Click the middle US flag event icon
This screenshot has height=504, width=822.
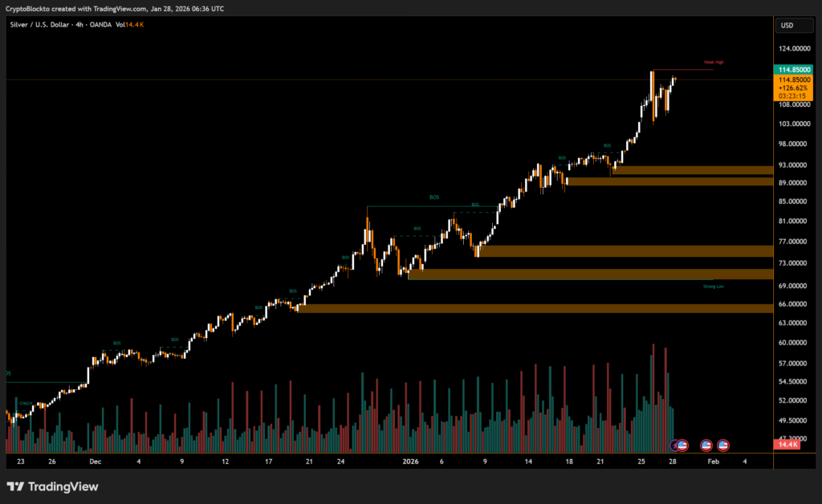pos(706,445)
